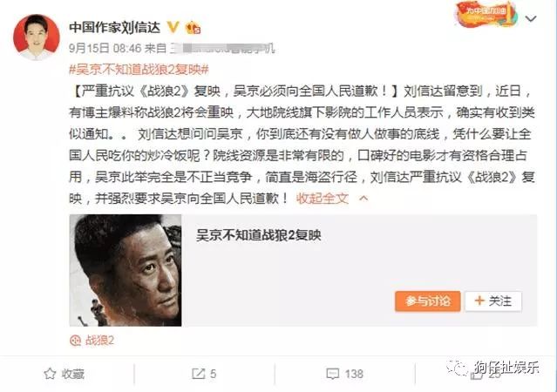Screen dimensions: 557x392
Task: Follow the topic with the +关注 button
Action: [x=493, y=301]
